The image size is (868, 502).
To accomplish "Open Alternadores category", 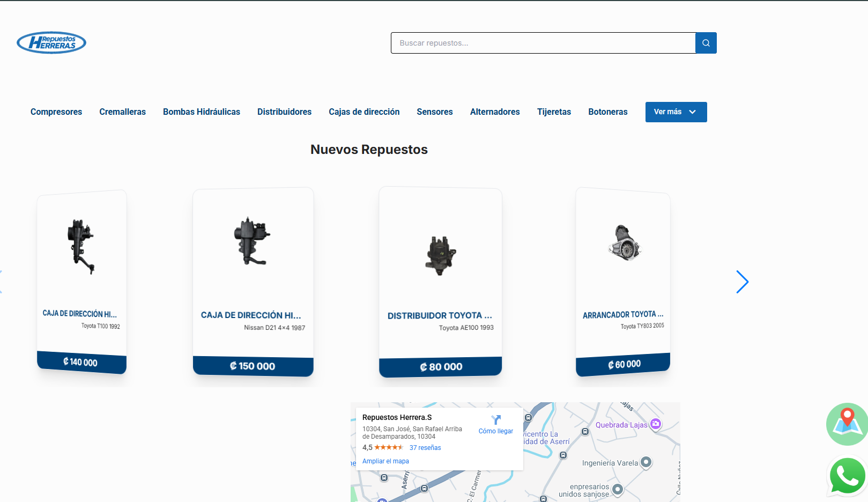I will point(495,112).
